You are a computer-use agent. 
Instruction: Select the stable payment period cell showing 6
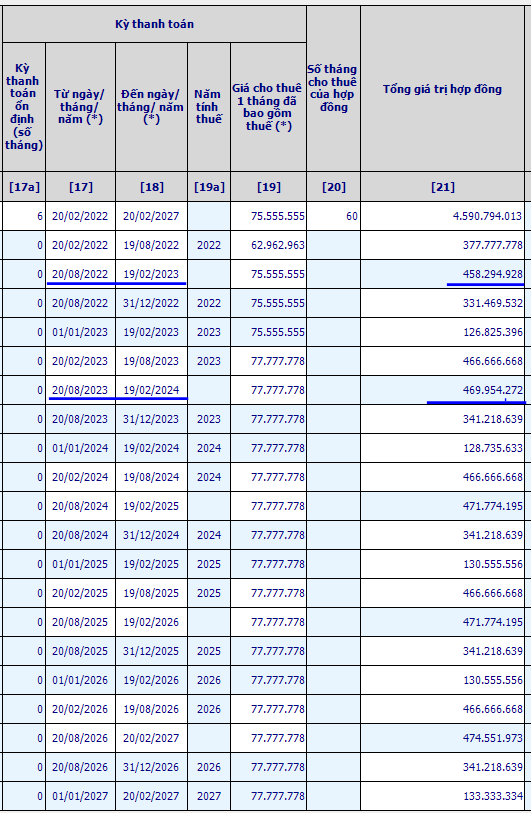(24, 216)
